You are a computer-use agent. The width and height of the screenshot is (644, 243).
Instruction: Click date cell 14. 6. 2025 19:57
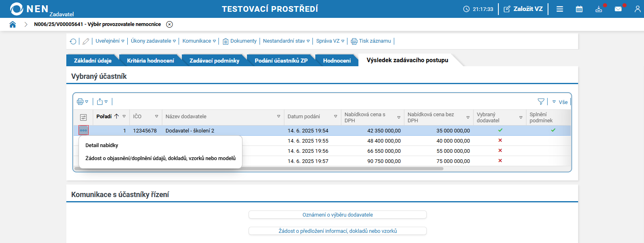[308, 161]
